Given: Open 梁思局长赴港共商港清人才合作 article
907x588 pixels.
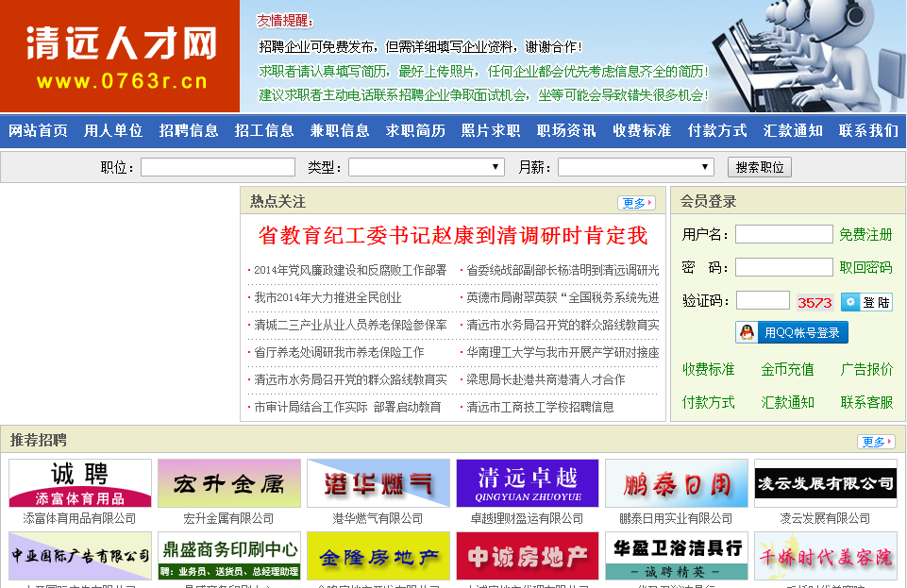Looking at the screenshot, I should point(546,379).
